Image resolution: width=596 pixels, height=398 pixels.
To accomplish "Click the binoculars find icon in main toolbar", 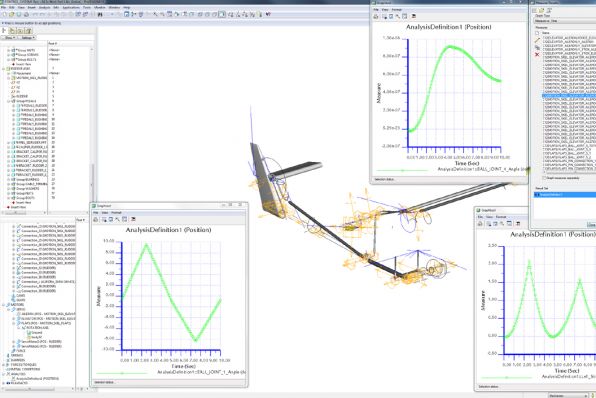I will coord(100,14).
